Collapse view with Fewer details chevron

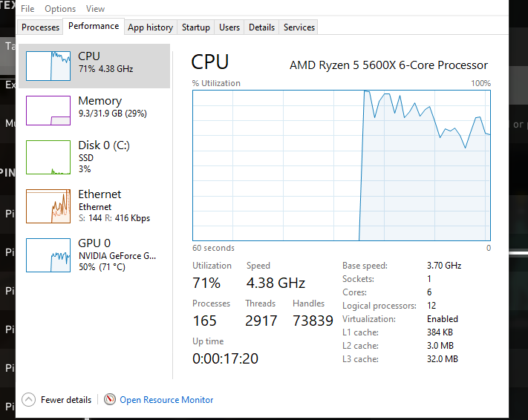point(29,399)
